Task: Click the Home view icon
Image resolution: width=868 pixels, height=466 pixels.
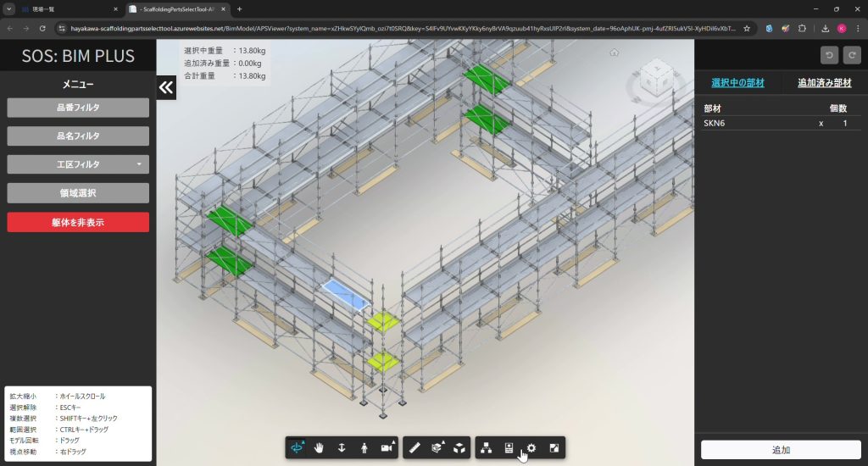Action: coord(614,53)
